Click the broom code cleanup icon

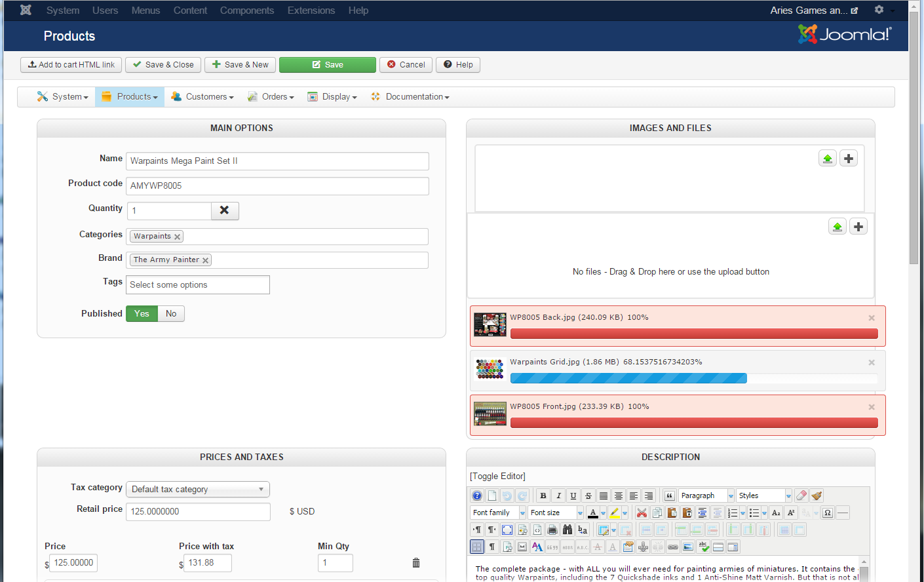(x=816, y=495)
